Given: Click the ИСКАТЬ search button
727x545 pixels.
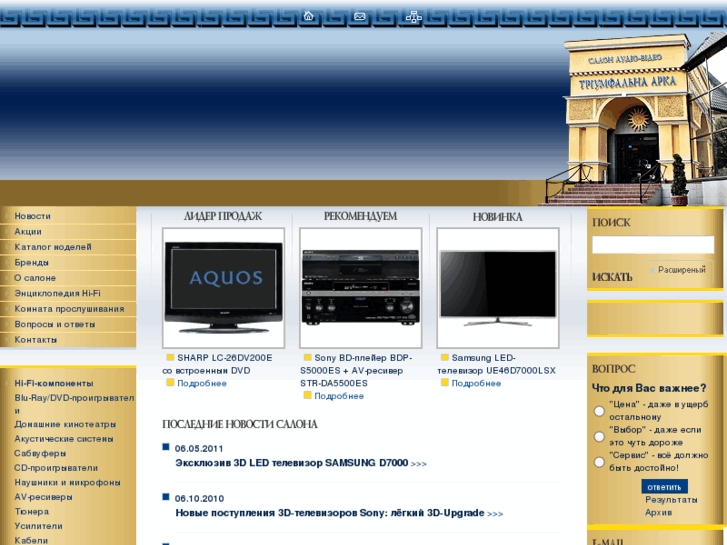Looking at the screenshot, I should click(612, 277).
